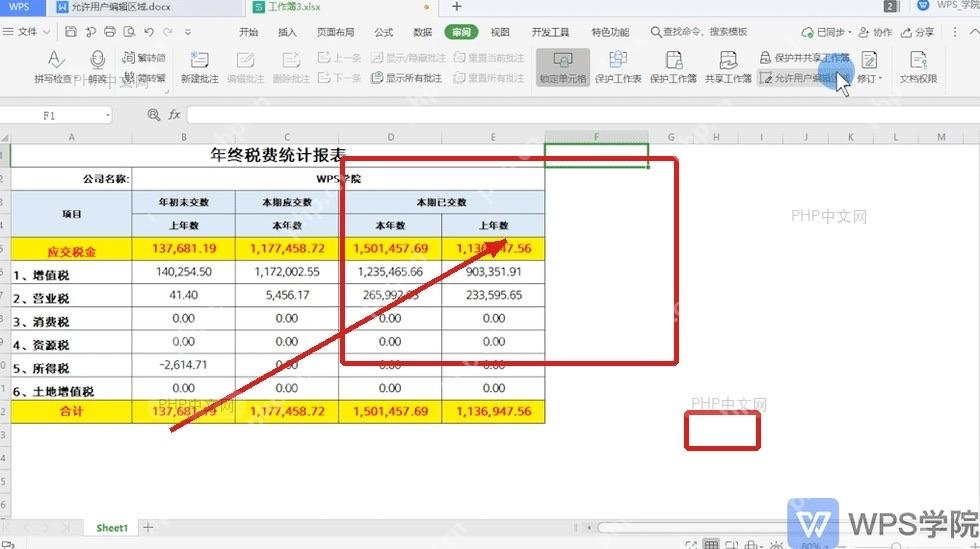Switch to 数据 ribbon tab
This screenshot has width=980, height=549.
click(422, 32)
